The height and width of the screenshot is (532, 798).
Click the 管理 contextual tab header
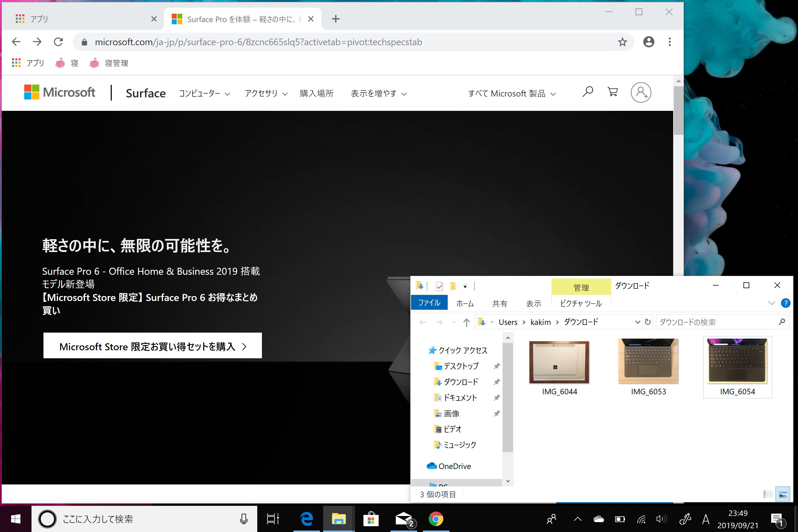coord(581,287)
